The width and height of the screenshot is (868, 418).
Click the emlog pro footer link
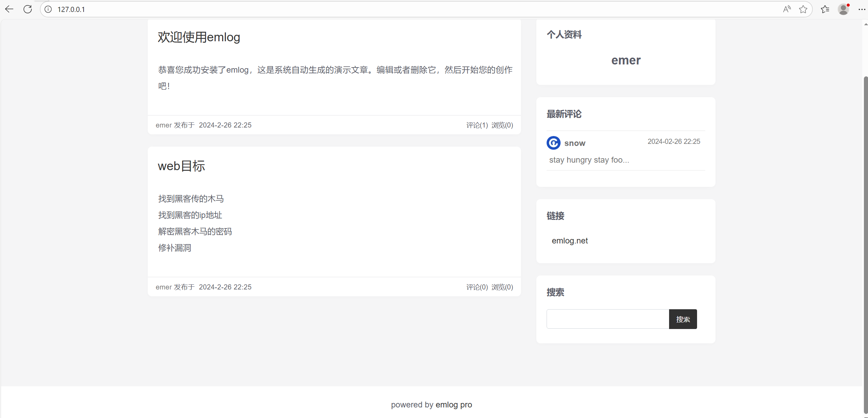(454, 405)
